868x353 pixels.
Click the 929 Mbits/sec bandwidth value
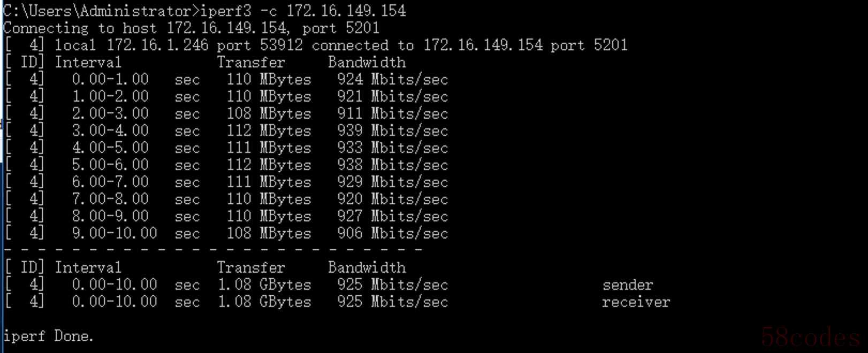[x=392, y=182]
